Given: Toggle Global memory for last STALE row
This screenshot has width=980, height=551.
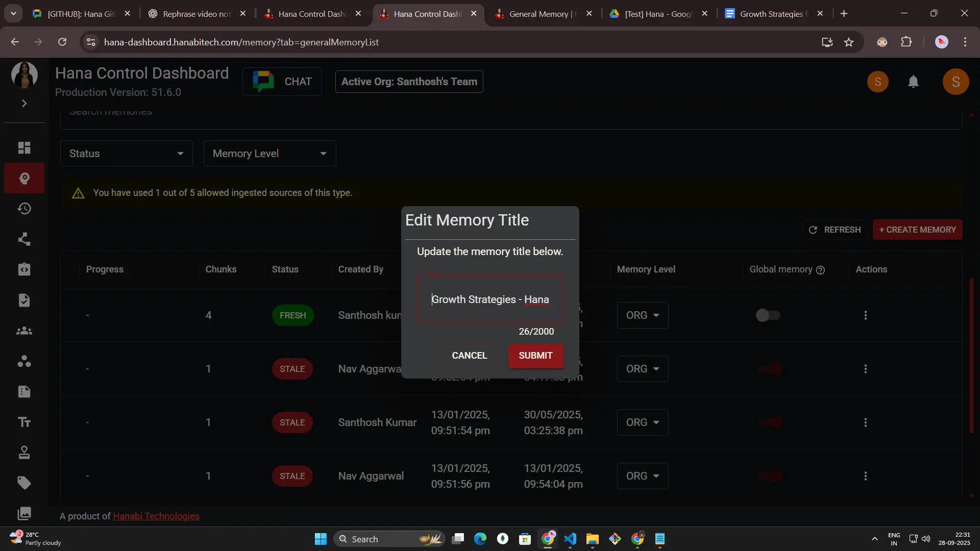Looking at the screenshot, I should tap(770, 476).
